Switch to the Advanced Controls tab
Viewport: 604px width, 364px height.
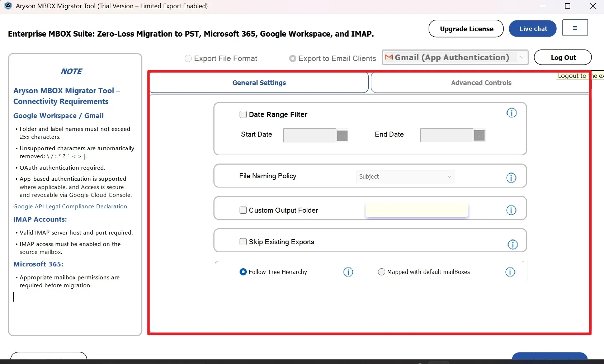(481, 82)
